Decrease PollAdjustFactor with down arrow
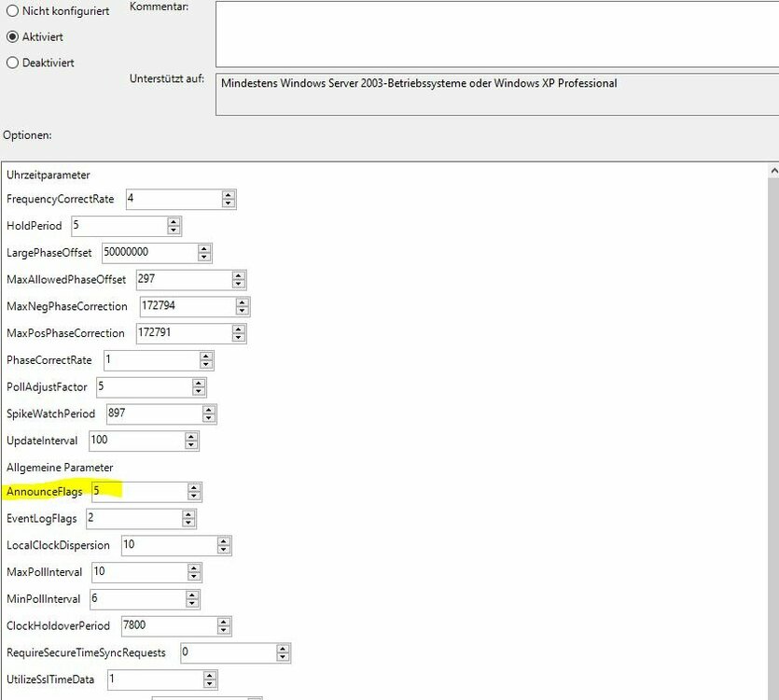Image resolution: width=779 pixels, height=700 pixels. [199, 391]
